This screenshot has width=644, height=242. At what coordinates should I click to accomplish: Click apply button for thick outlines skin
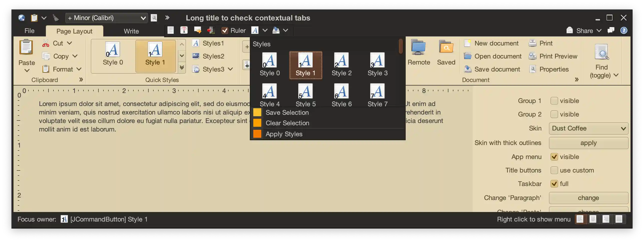(588, 143)
